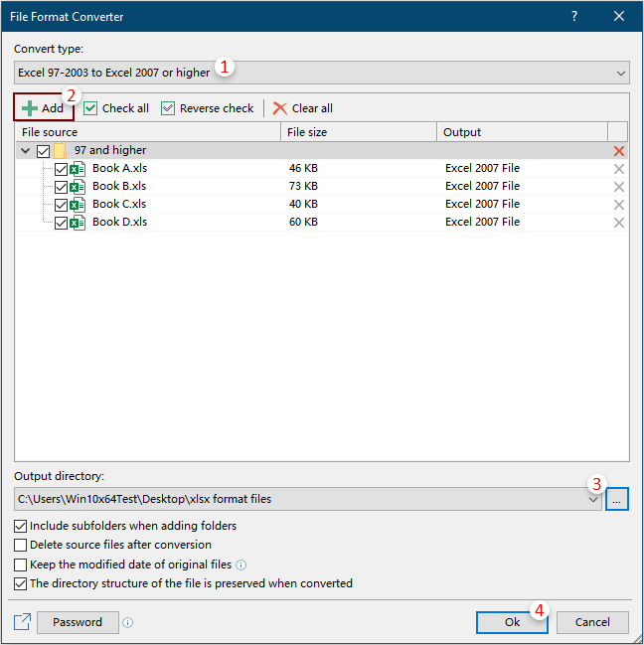Click the Password button
This screenshot has width=644, height=645.
78,622
